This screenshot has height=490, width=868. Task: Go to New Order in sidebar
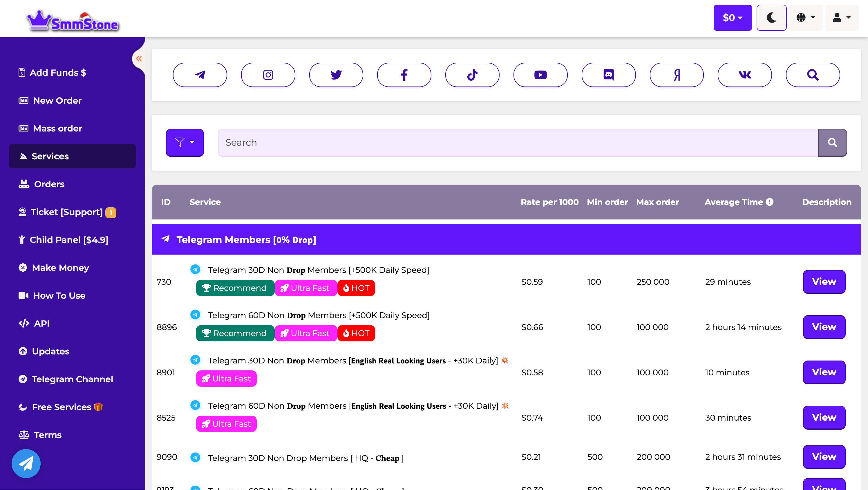click(57, 100)
